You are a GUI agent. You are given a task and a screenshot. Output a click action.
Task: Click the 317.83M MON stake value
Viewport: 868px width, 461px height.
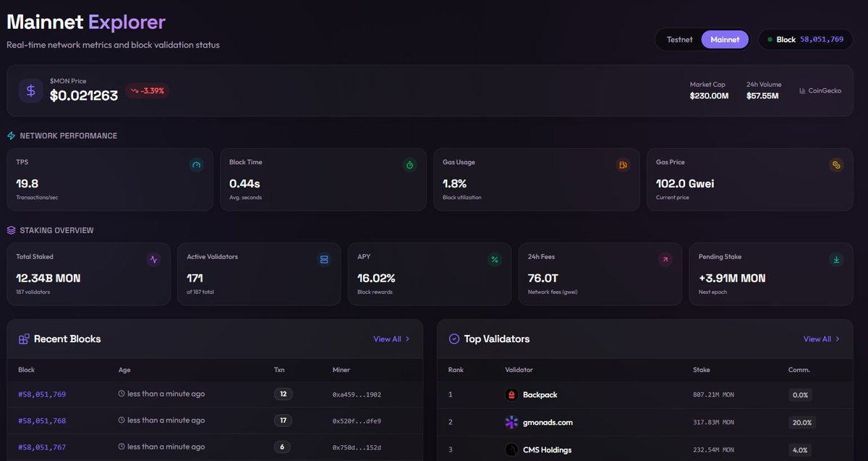click(x=713, y=422)
